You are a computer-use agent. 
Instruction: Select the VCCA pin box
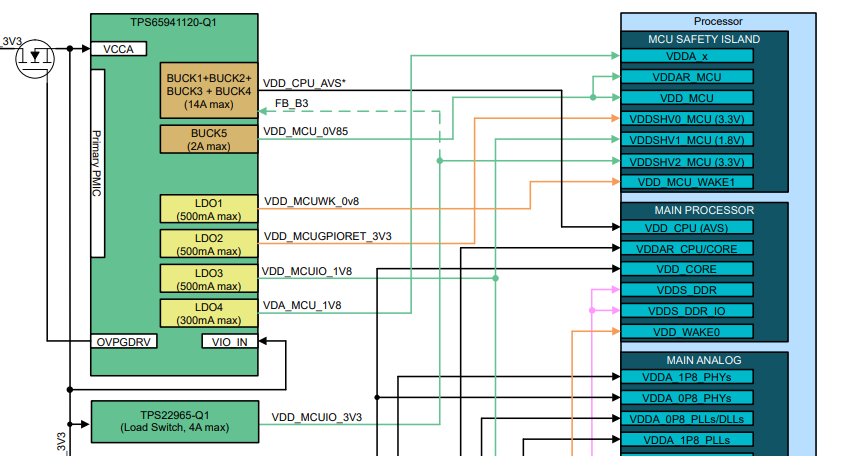click(118, 49)
